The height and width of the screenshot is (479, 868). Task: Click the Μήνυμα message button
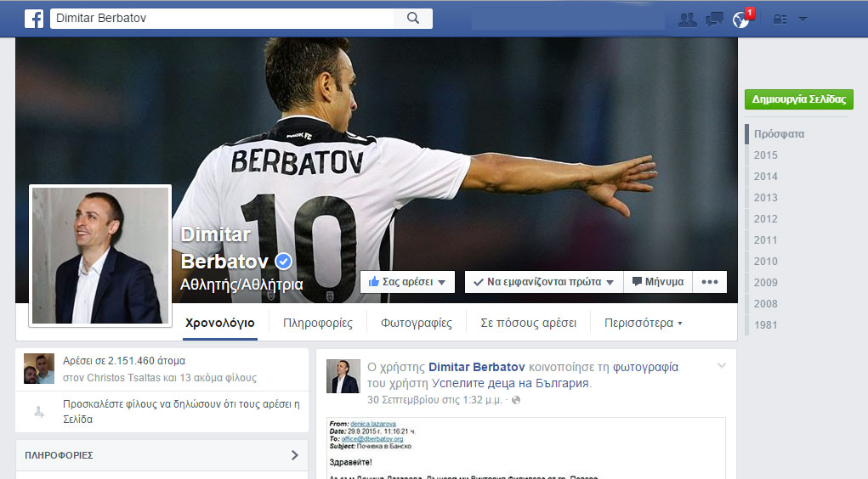tap(658, 281)
